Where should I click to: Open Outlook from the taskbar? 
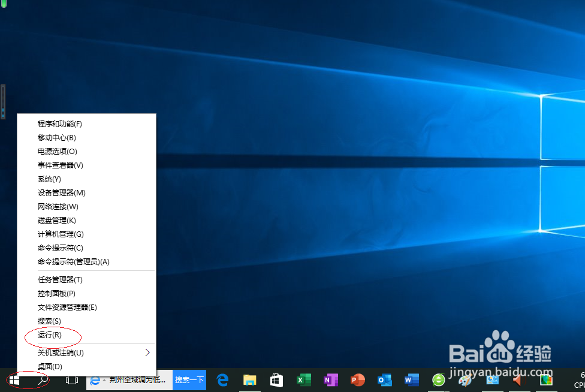pyautogui.click(x=384, y=380)
